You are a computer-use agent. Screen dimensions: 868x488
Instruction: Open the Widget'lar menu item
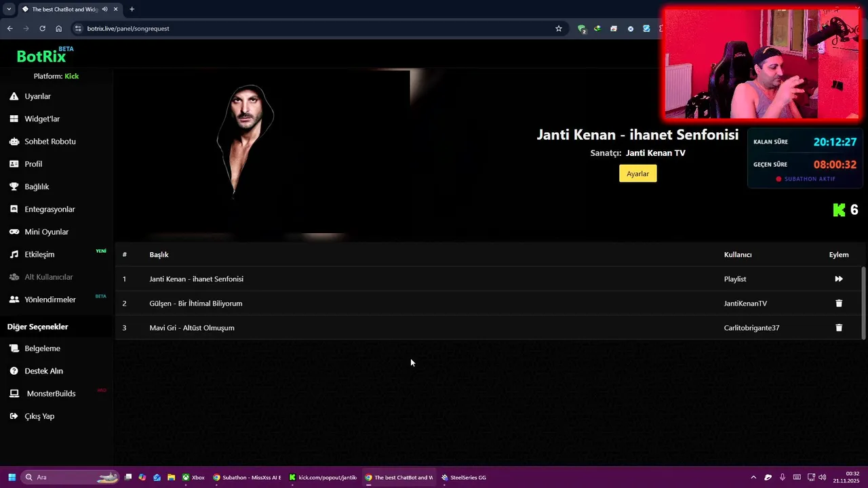(42, 119)
